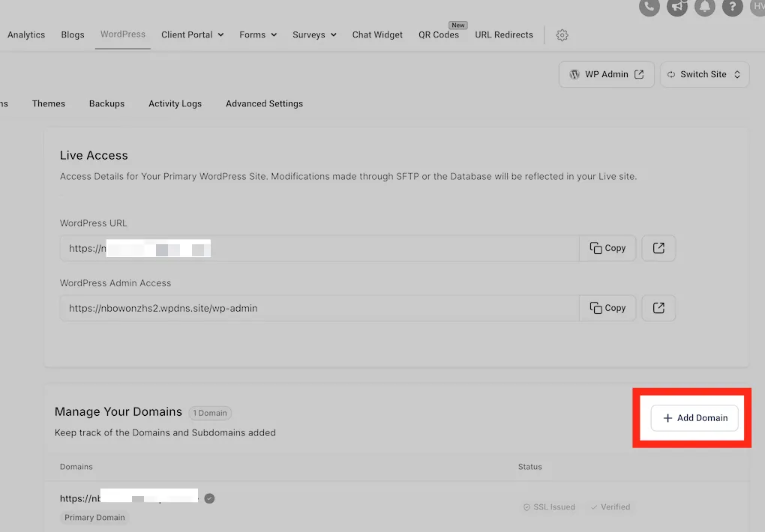This screenshot has width=765, height=532.
Task: Open the megaphone announcements icon
Action: (676, 7)
